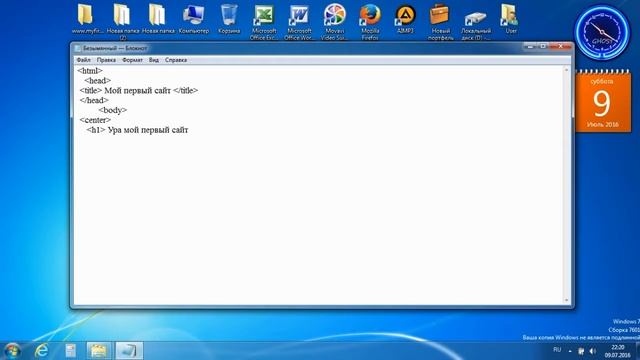This screenshot has height=360, width=640.
Task: Click the </head> closing tag line
Action: [x=94, y=100]
